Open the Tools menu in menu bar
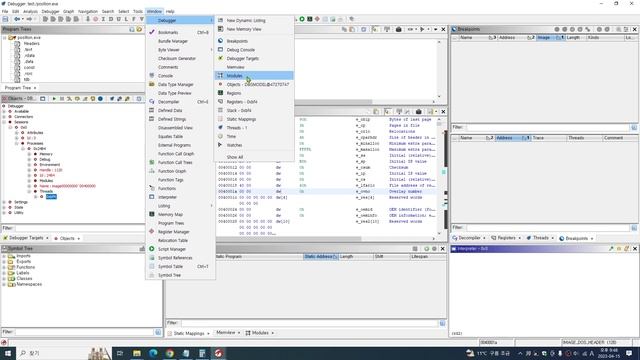This screenshot has height=360, width=640. (x=138, y=11)
